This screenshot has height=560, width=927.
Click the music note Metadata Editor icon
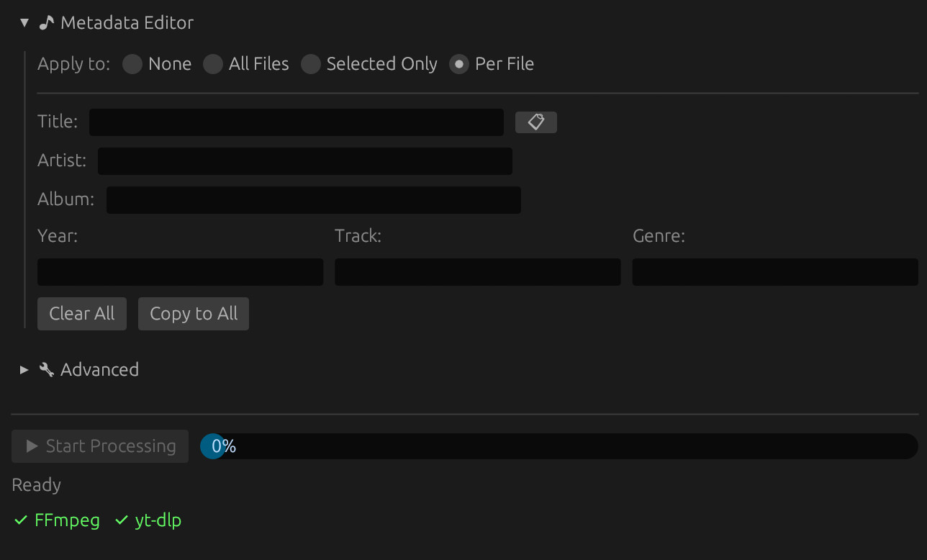[x=47, y=23]
